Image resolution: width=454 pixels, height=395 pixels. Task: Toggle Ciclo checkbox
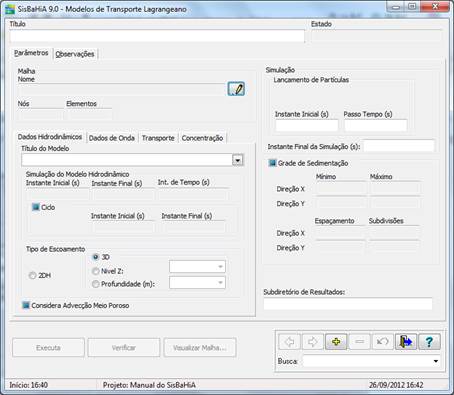tap(36, 207)
